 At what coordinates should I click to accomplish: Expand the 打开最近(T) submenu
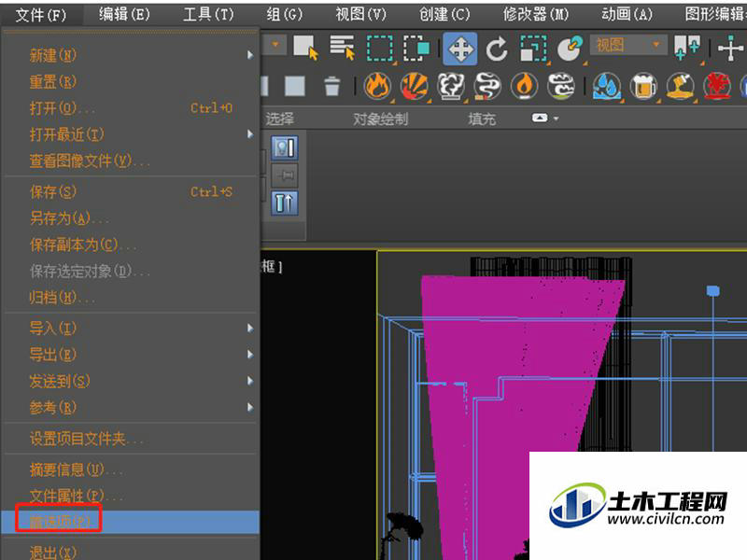(x=130, y=134)
